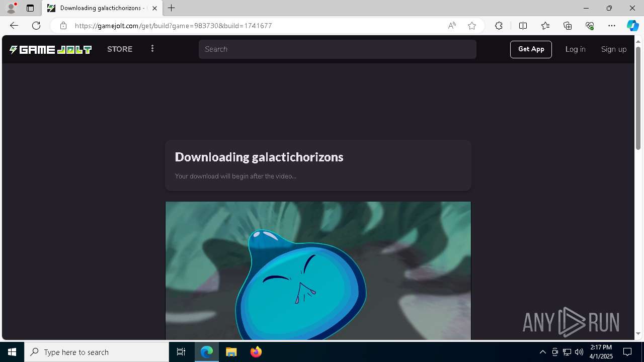Launch Firefox from taskbar
This screenshot has width=644, height=362.
[256, 352]
